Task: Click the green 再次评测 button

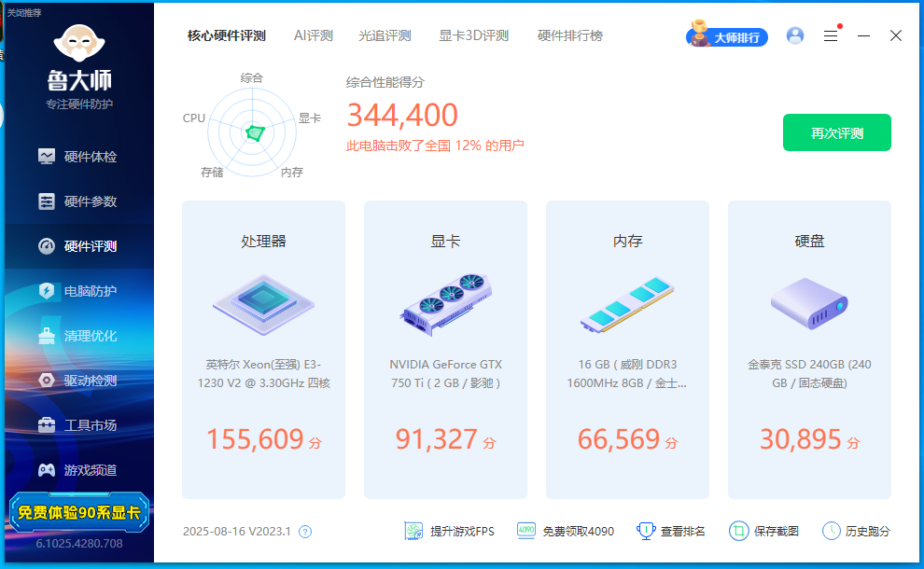Action: (x=837, y=132)
